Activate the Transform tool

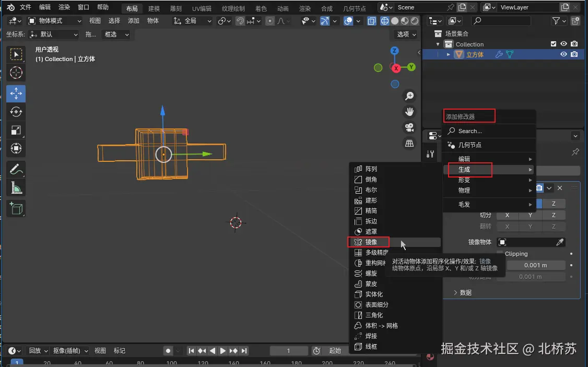[16, 148]
